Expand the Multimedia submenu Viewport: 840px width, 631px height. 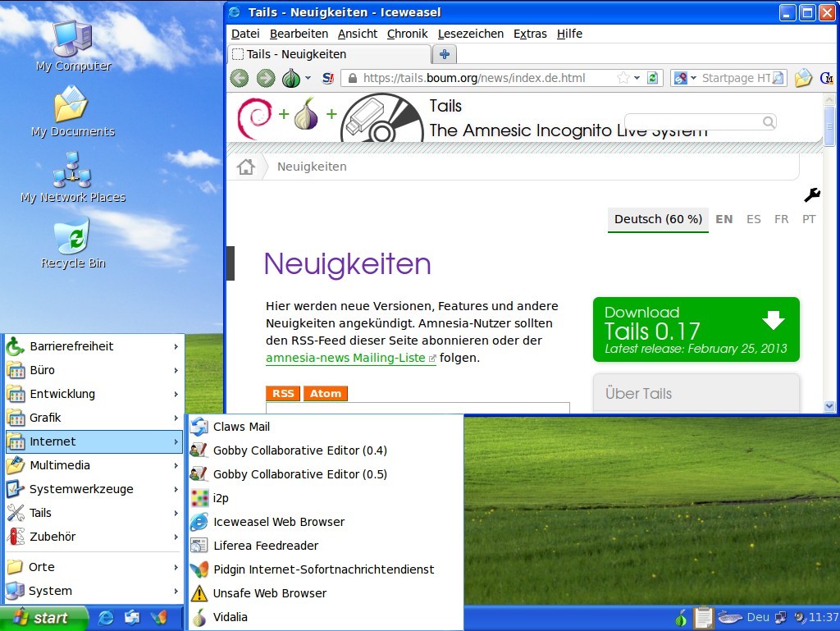[94, 465]
